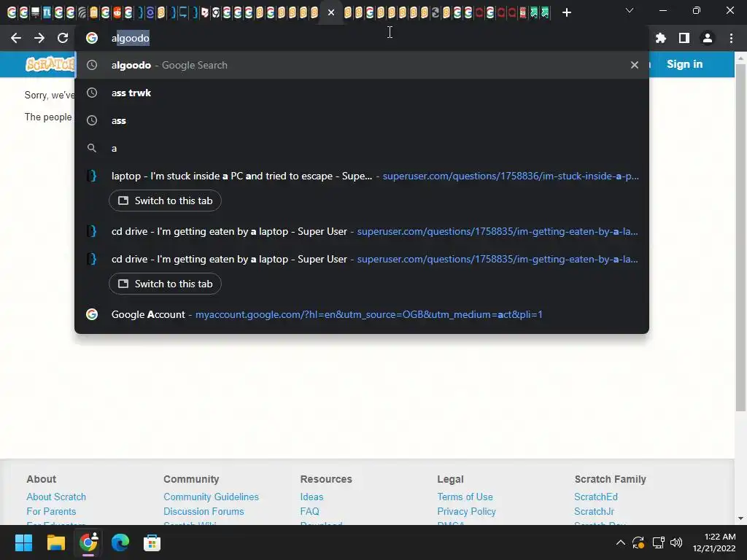Image resolution: width=747 pixels, height=560 pixels.
Task: Open the Chrome profile avatar
Action: pyautogui.click(x=708, y=38)
